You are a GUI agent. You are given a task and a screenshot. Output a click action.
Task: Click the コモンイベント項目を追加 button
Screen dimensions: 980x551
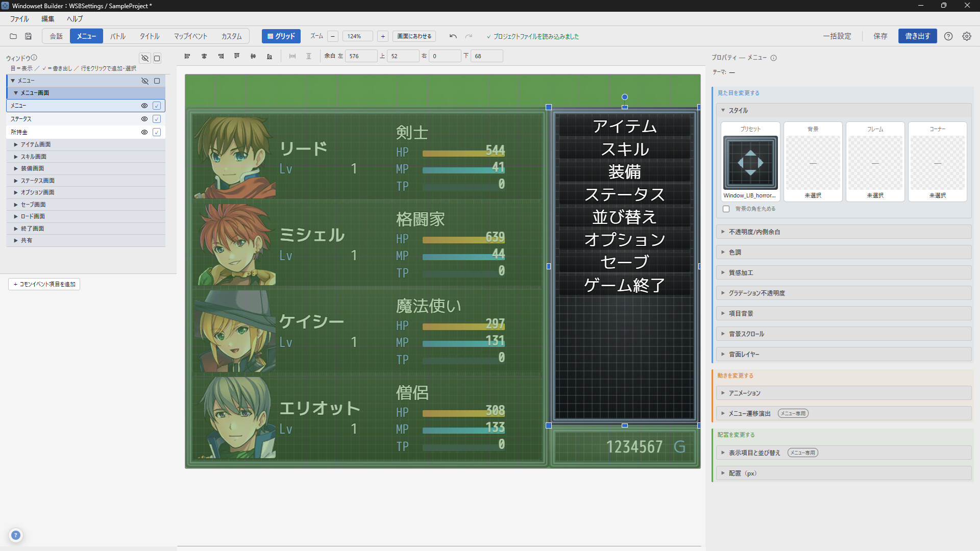pos(44,284)
